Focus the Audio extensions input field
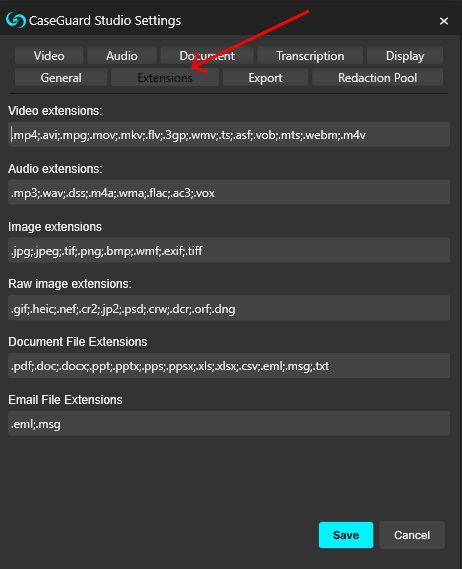The height and width of the screenshot is (569, 462). tap(229, 192)
